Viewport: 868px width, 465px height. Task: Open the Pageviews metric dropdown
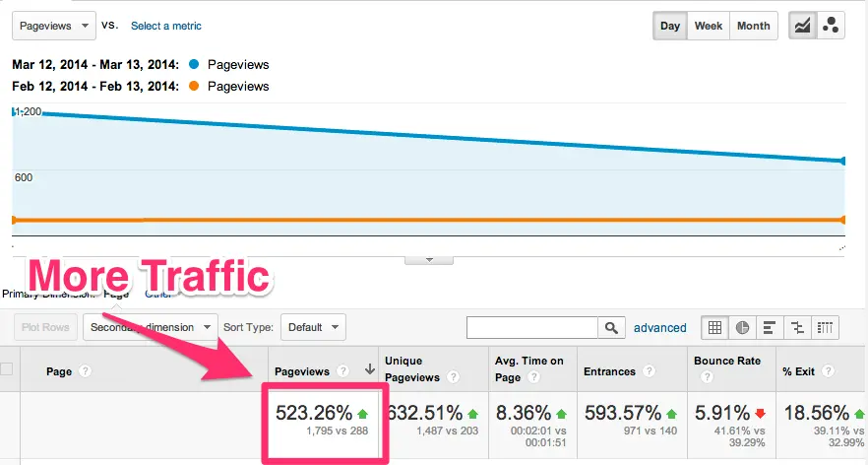tap(54, 25)
